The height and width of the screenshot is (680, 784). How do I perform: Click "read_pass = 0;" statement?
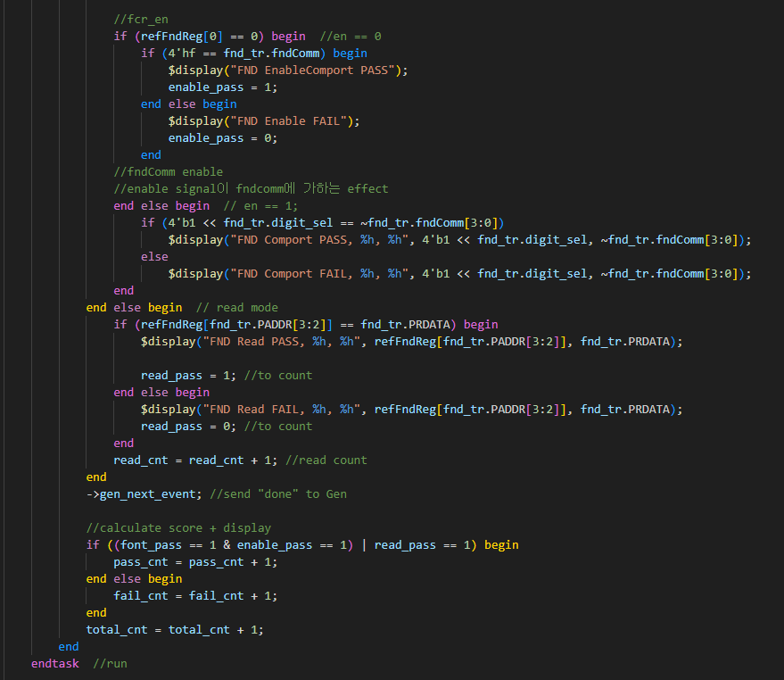[x=188, y=427]
